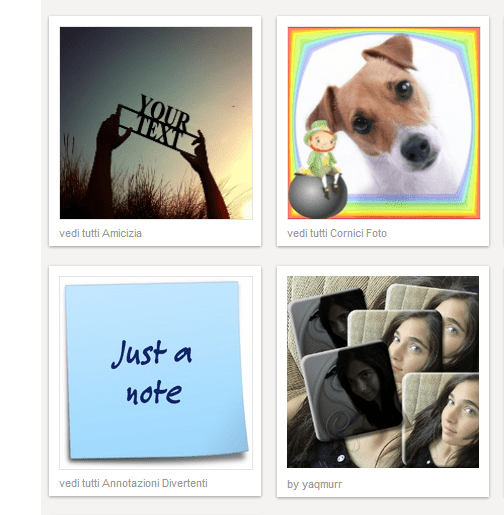Click the black pot of gold graphic
The height and width of the screenshot is (515, 504).
pyautogui.click(x=318, y=195)
